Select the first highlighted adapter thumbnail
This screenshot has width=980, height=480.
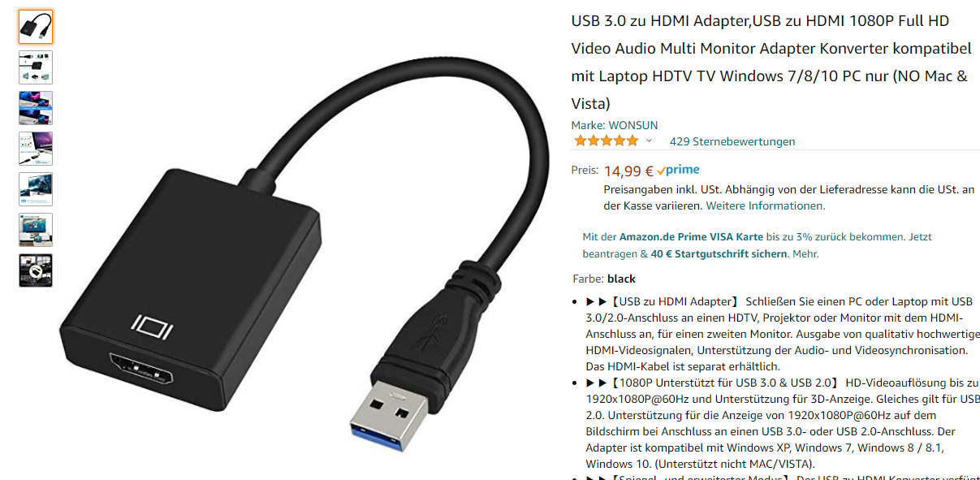[36, 27]
